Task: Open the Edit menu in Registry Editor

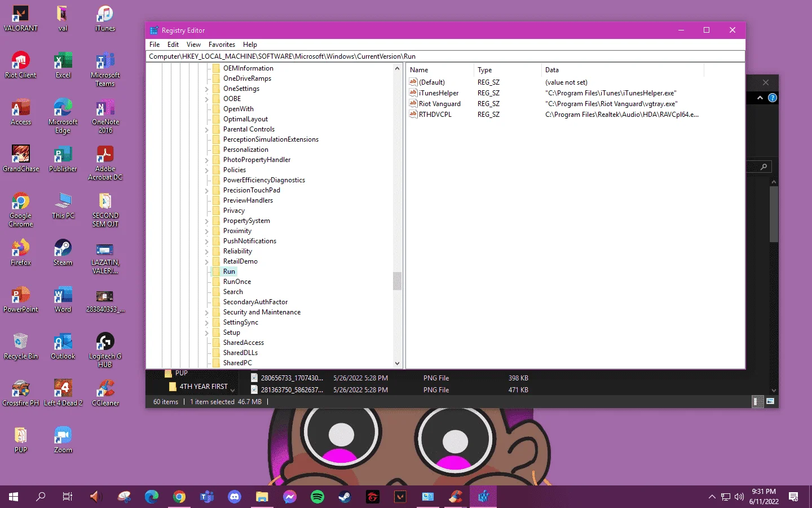Action: [x=173, y=45]
